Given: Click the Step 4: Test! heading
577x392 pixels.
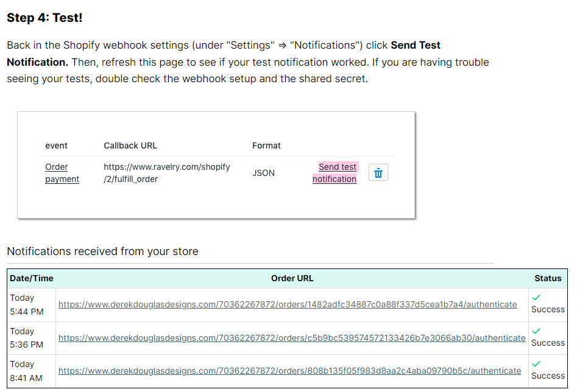Looking at the screenshot, I should (44, 18).
